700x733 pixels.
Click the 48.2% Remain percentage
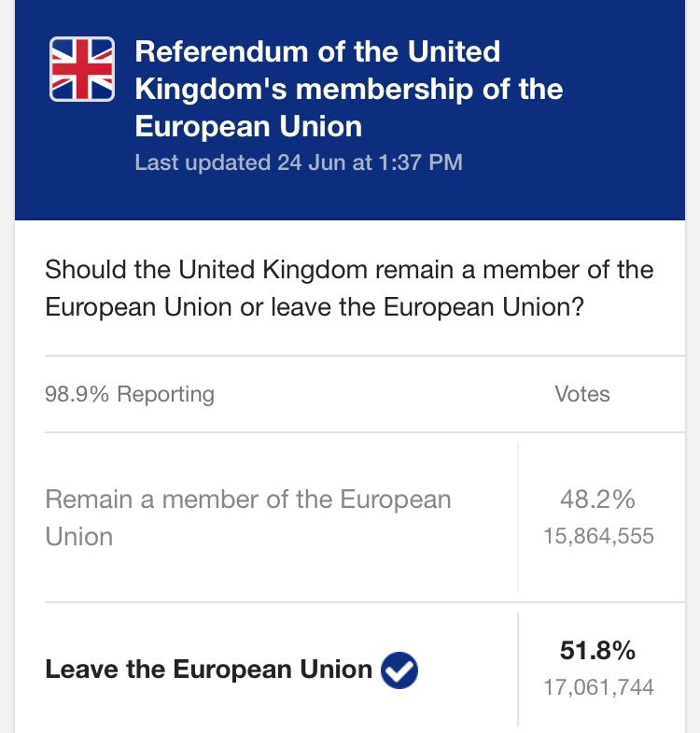coord(597,499)
